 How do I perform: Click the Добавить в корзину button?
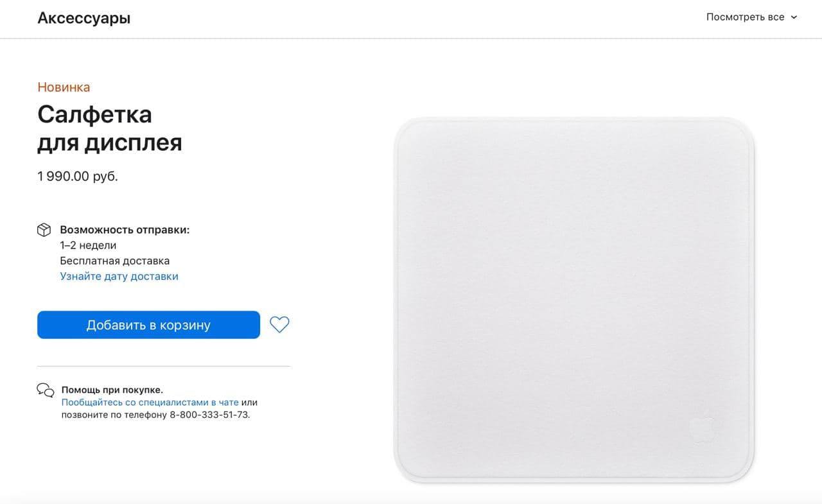click(x=148, y=325)
